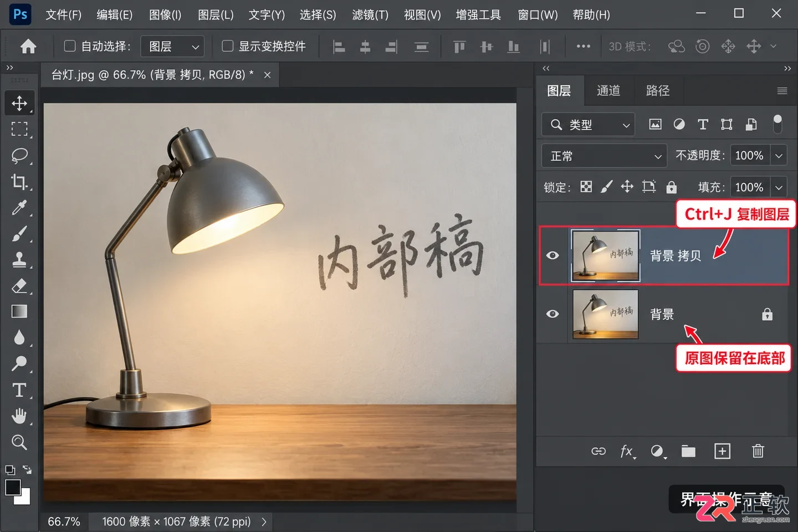Add new adjustment layer icon
Screen dimensions: 798x532
pos(658,451)
